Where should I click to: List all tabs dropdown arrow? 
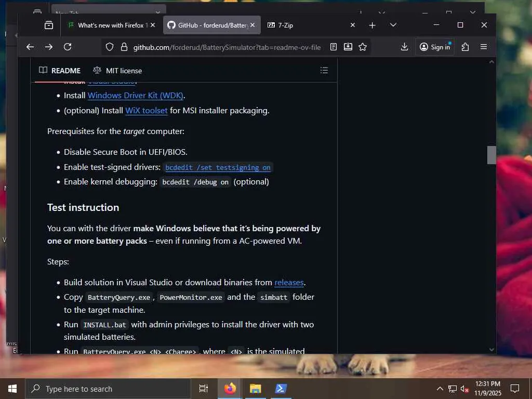[393, 25]
